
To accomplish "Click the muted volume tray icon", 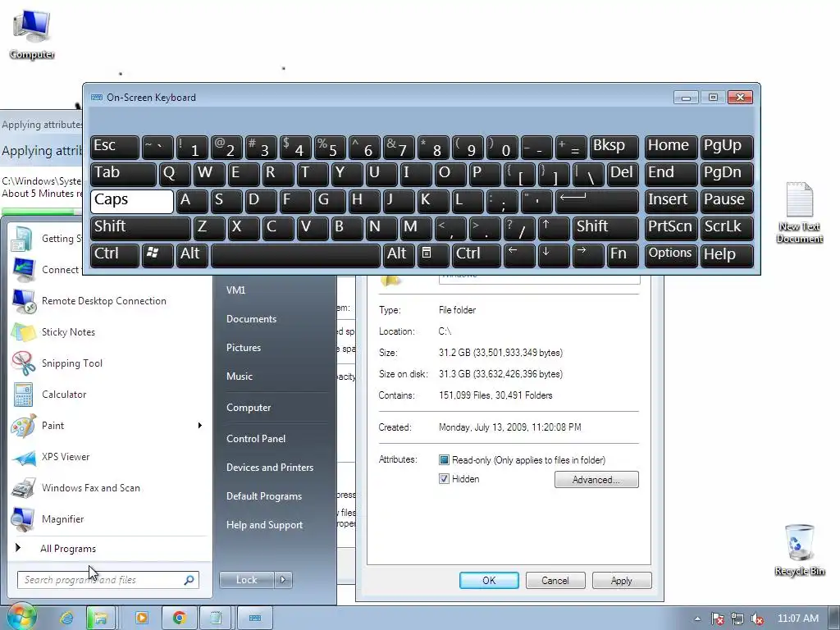I will pyautogui.click(x=757, y=619).
